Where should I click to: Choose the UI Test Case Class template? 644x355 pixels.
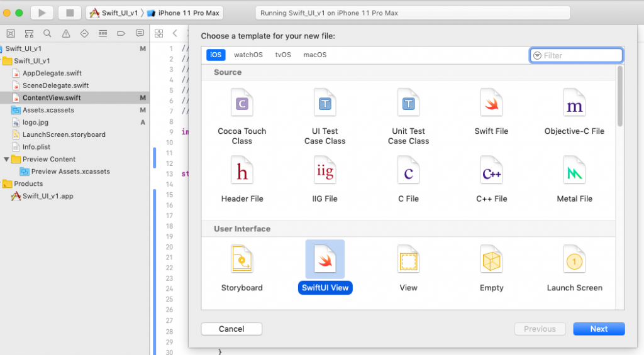325,117
